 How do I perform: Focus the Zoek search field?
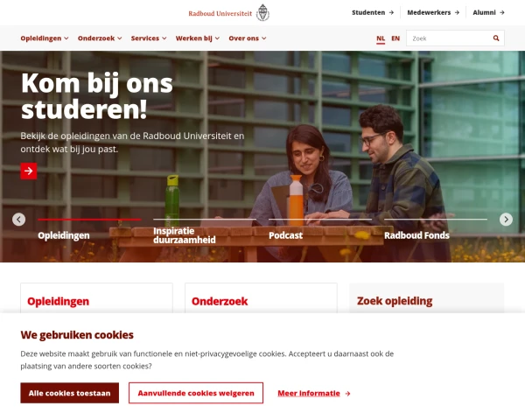(x=451, y=38)
